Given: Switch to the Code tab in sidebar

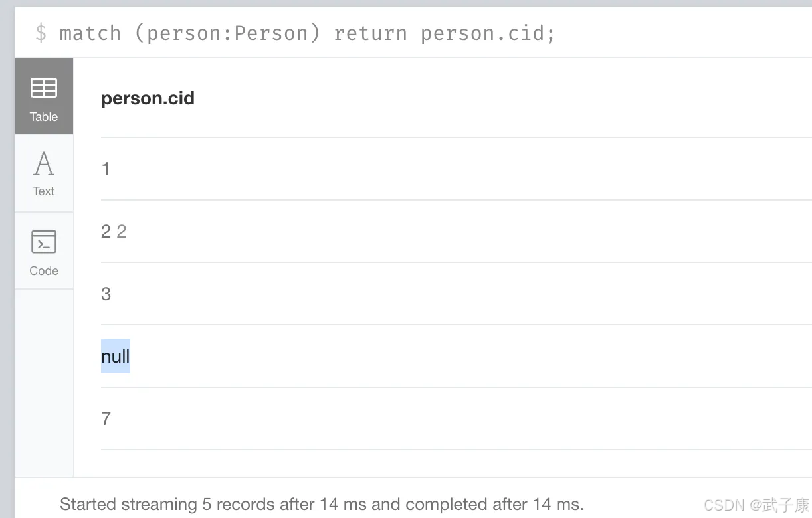Looking at the screenshot, I should point(43,250).
